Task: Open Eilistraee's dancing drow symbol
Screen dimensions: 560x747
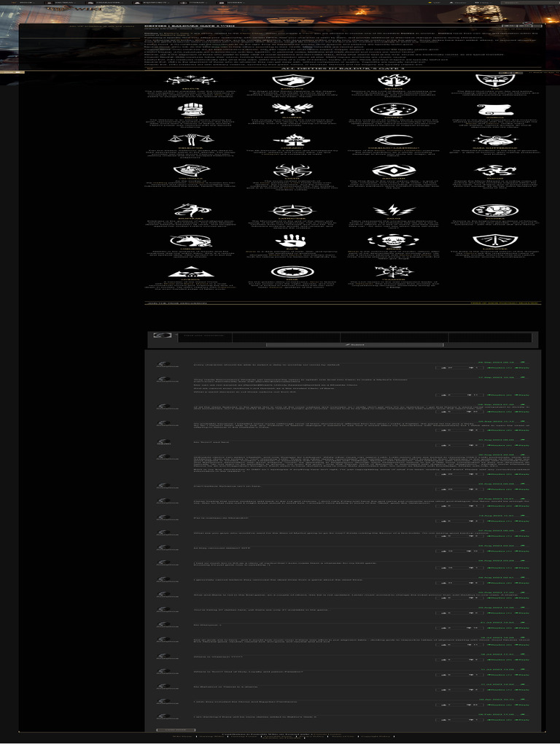Action: 191,209
